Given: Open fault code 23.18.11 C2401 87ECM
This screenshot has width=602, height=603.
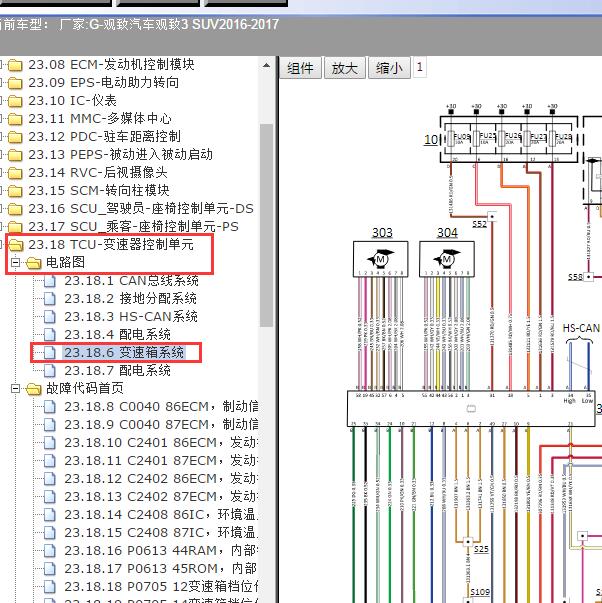Looking at the screenshot, I should pos(161,461).
